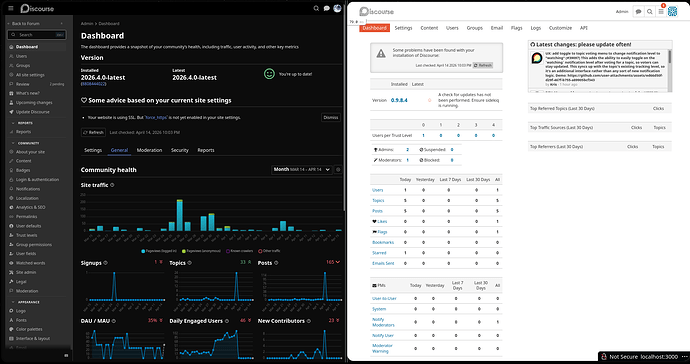Click info icon next to DAU / MAU heading
Screen dimensions: 690x364
[x=114, y=321]
